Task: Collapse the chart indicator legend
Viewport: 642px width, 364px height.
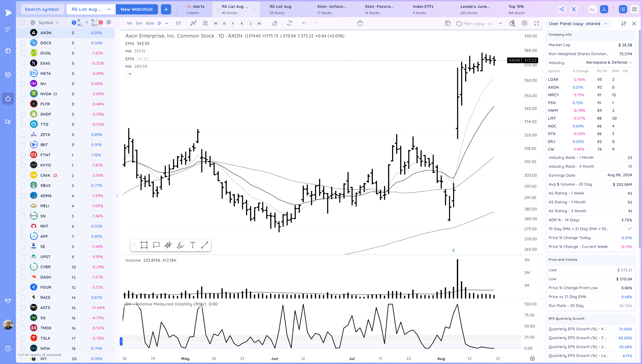Action: (x=130, y=74)
